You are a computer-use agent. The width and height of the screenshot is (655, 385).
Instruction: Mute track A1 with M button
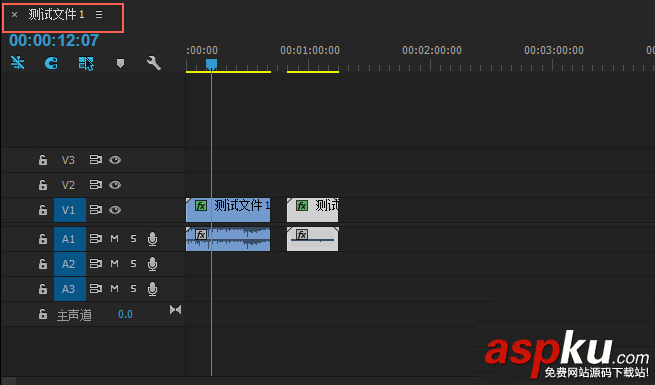114,239
